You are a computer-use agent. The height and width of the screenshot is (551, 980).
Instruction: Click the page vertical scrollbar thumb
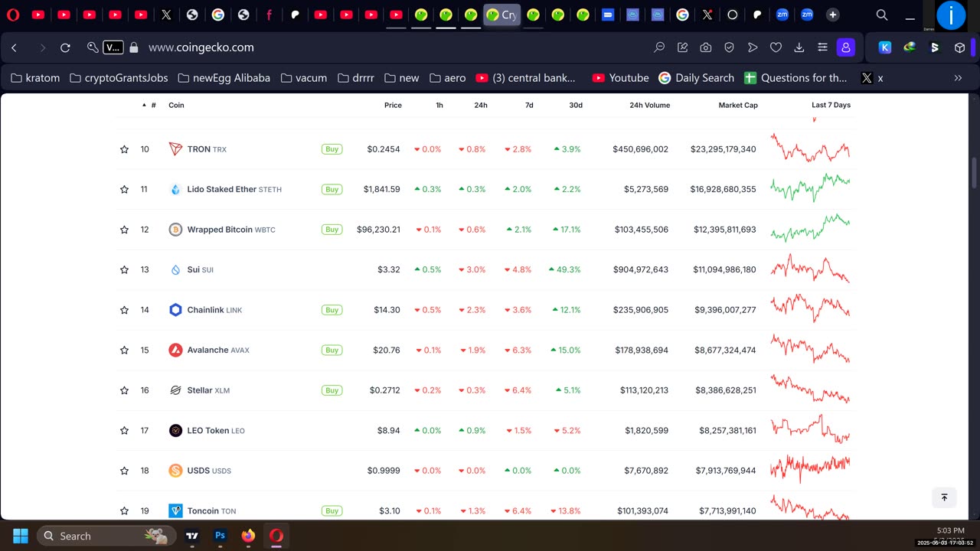tap(975, 172)
